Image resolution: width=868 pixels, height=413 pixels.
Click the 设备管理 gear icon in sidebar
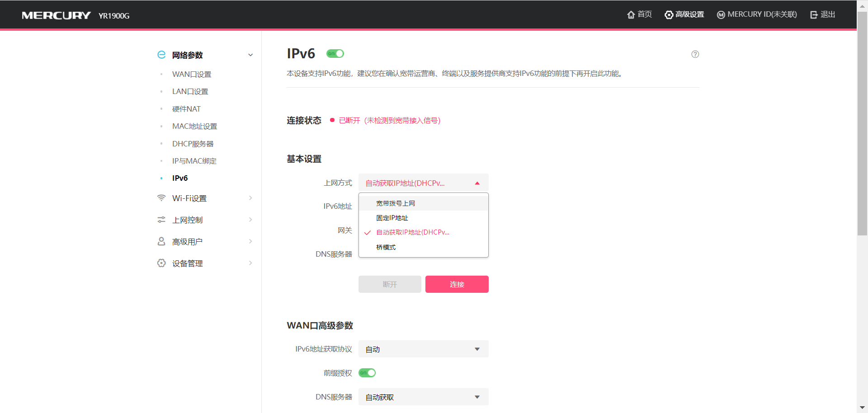coord(161,263)
